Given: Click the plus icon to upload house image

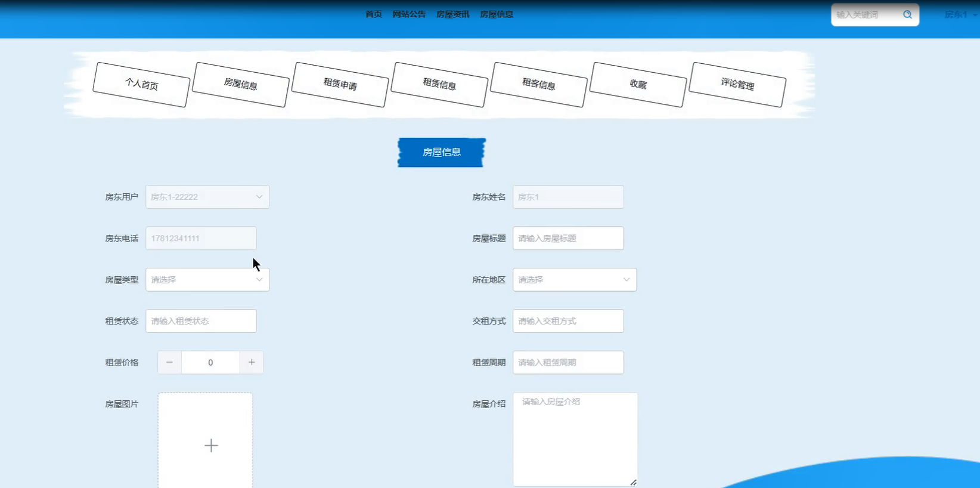Looking at the screenshot, I should [x=211, y=446].
